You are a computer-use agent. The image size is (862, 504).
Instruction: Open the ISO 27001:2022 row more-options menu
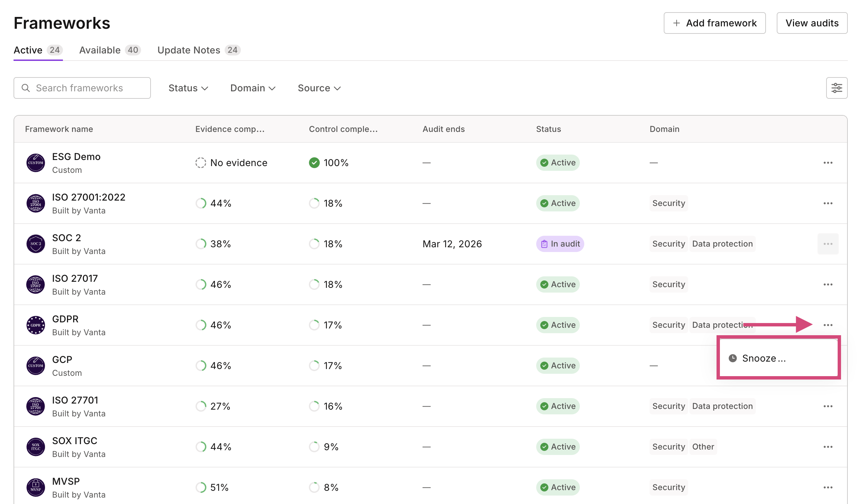coord(828,203)
